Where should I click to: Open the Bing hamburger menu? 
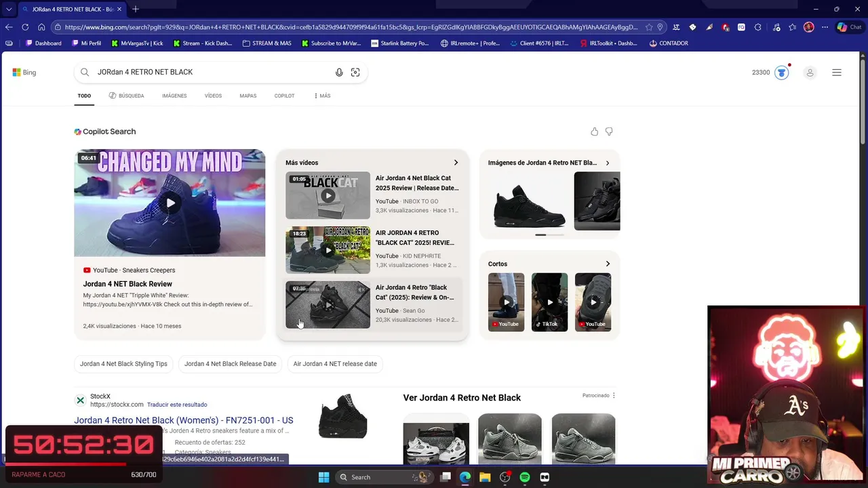coord(837,73)
